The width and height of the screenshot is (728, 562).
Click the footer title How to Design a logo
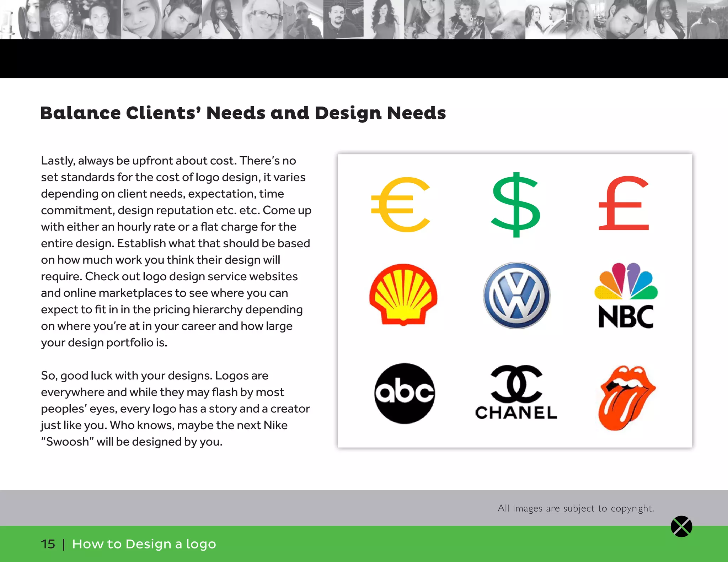[144, 544]
